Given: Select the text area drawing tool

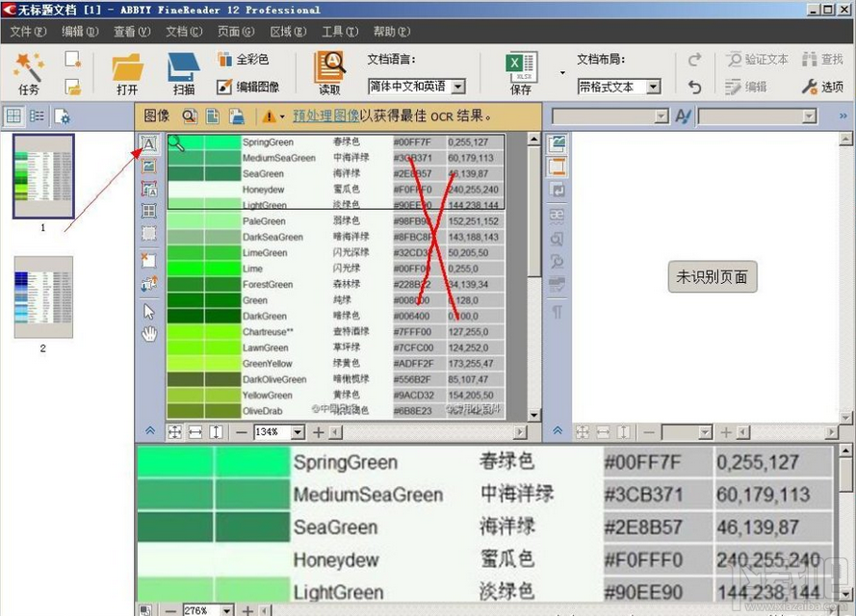Looking at the screenshot, I should (x=148, y=142).
